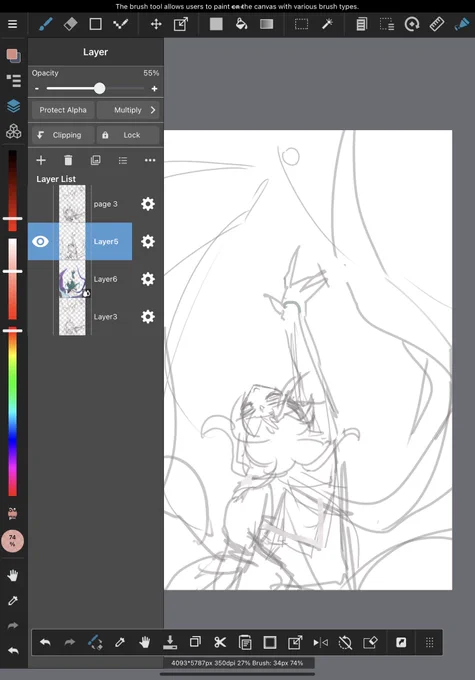
Task: Select eyedropper in bottom shortcut bar
Action: [120, 642]
